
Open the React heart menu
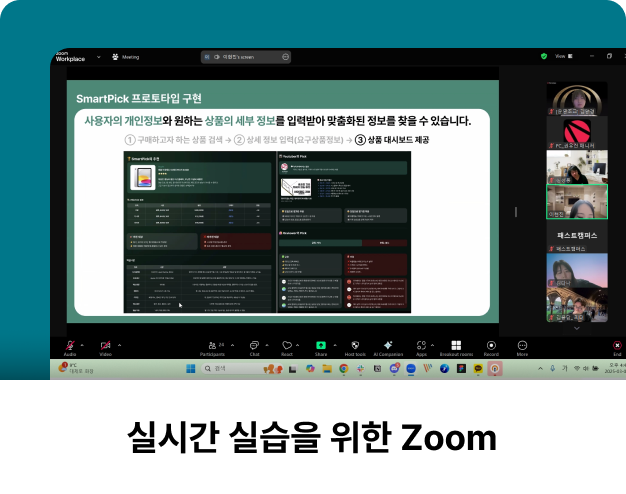point(287,348)
